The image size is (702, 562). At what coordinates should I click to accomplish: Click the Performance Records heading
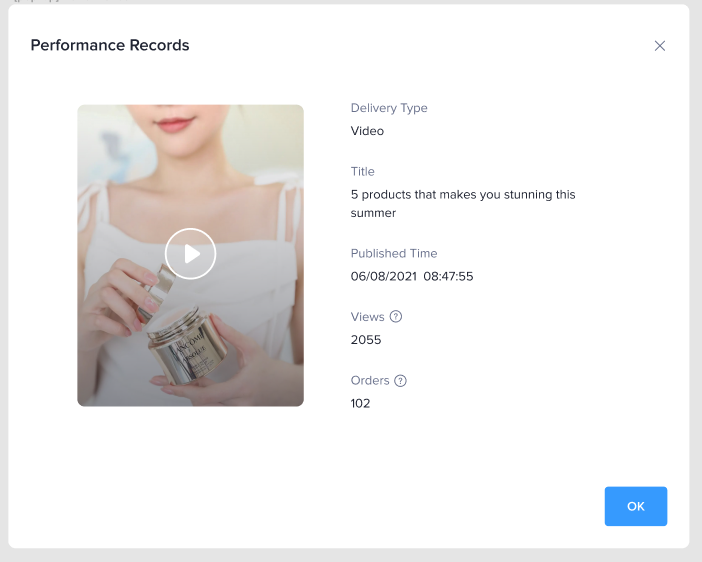coord(110,45)
